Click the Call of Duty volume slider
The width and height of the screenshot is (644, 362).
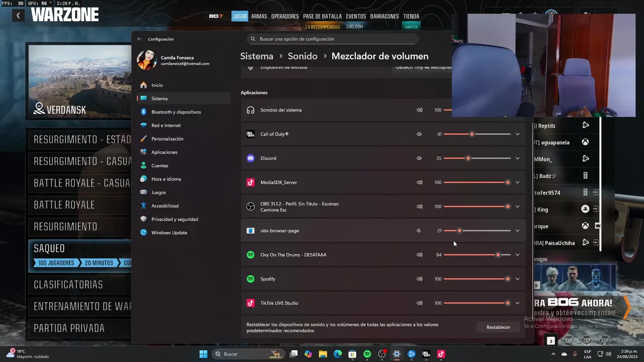(x=477, y=134)
